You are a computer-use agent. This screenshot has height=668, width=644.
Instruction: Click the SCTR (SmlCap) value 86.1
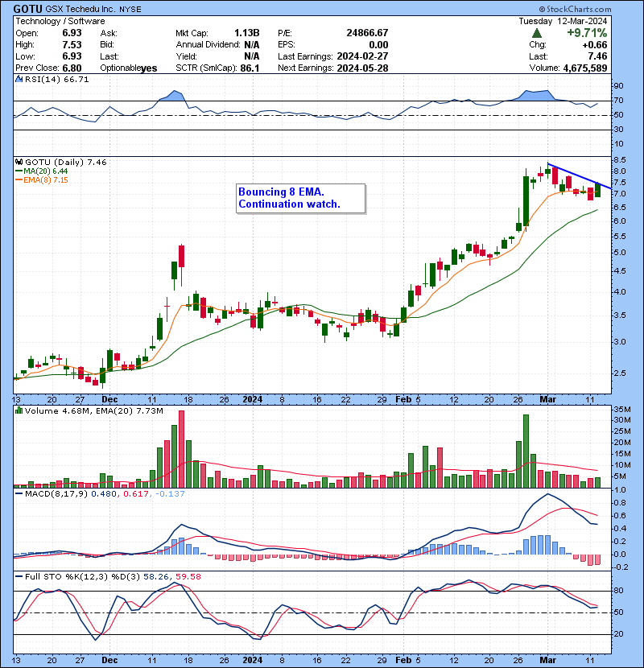click(250, 68)
